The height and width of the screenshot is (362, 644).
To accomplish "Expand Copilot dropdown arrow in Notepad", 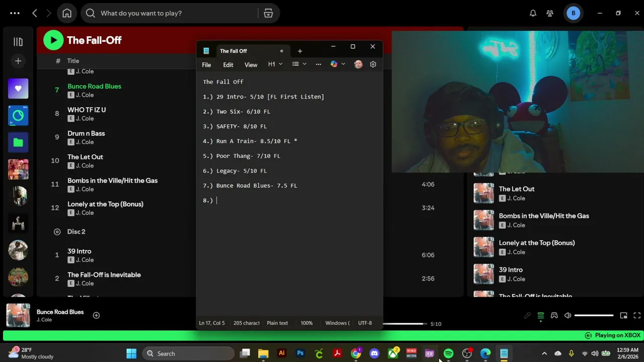I will (x=343, y=64).
